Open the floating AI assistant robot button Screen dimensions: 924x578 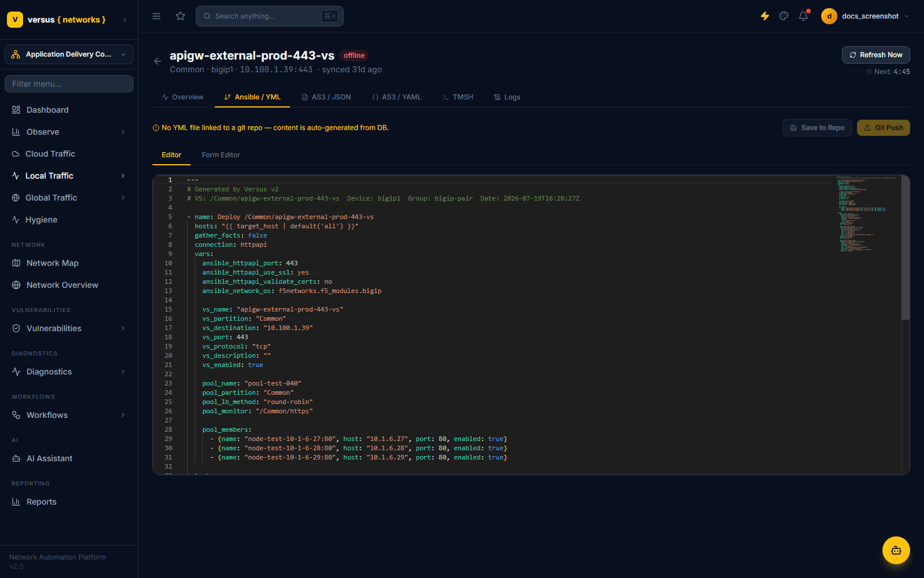coord(896,550)
